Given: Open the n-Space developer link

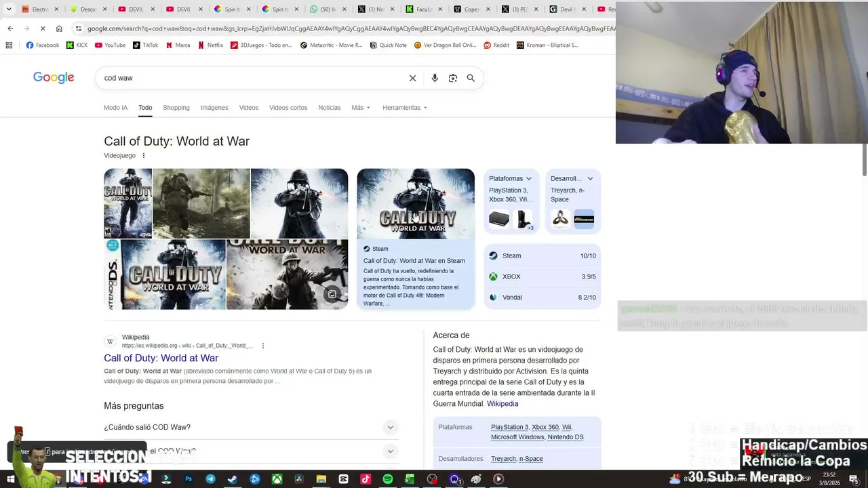Looking at the screenshot, I should tap(531, 459).
